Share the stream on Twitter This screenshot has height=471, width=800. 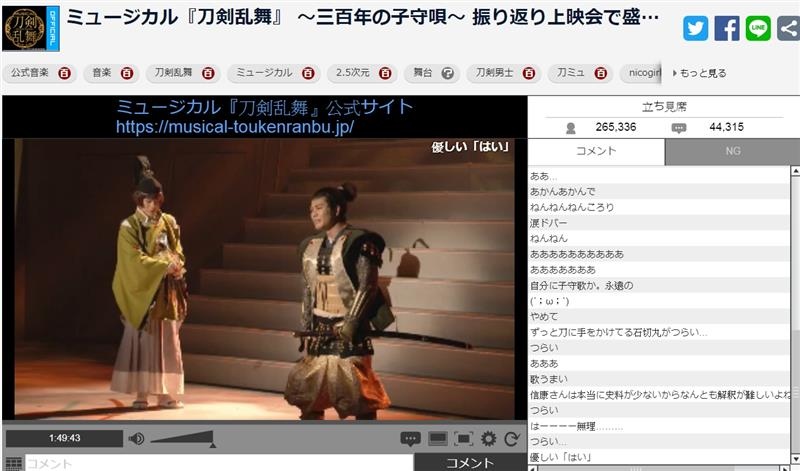point(695,28)
